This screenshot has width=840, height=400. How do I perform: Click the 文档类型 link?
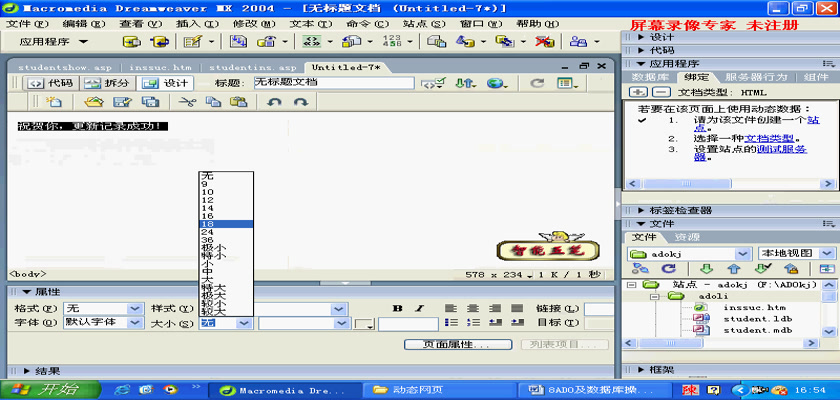769,138
